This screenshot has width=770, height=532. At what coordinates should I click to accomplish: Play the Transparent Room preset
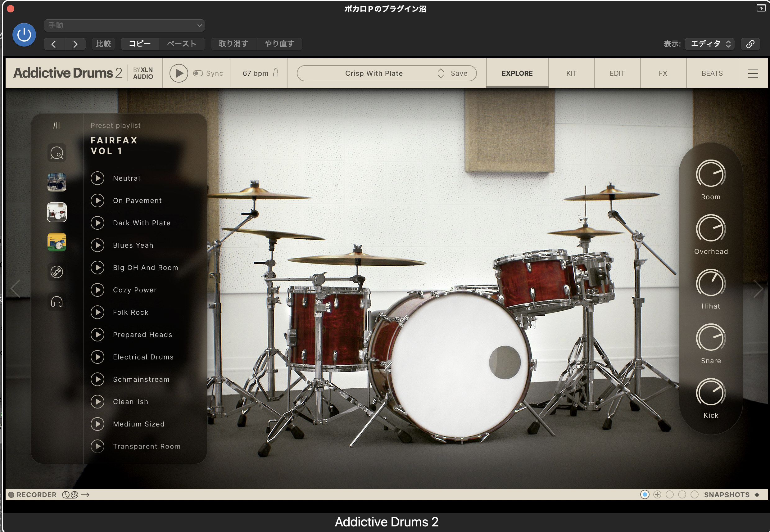tap(98, 446)
